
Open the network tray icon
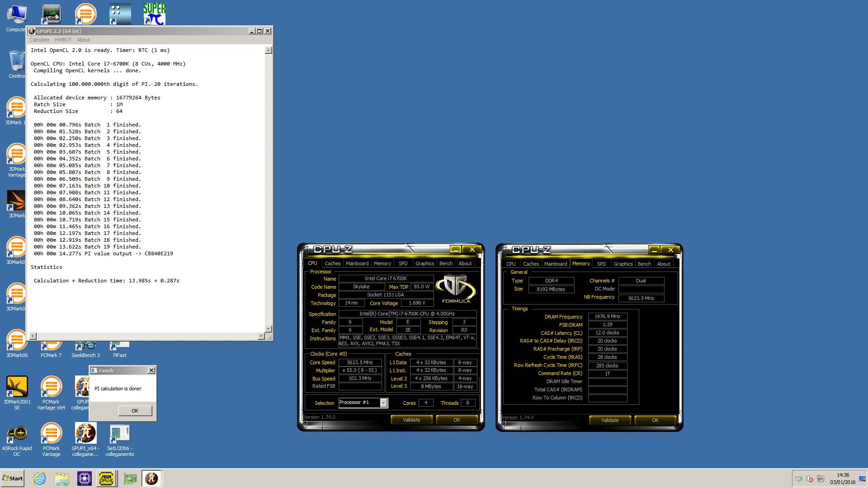[821, 479]
